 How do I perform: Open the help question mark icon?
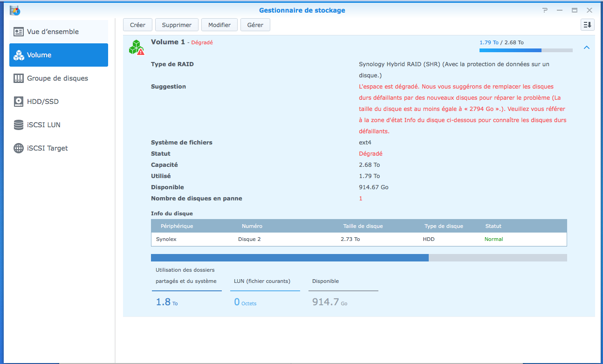click(x=545, y=10)
